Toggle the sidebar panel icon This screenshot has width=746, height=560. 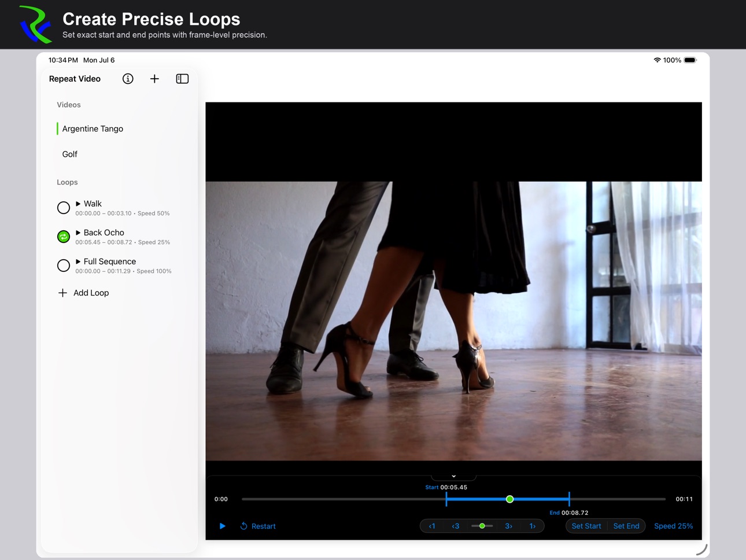[x=182, y=79]
